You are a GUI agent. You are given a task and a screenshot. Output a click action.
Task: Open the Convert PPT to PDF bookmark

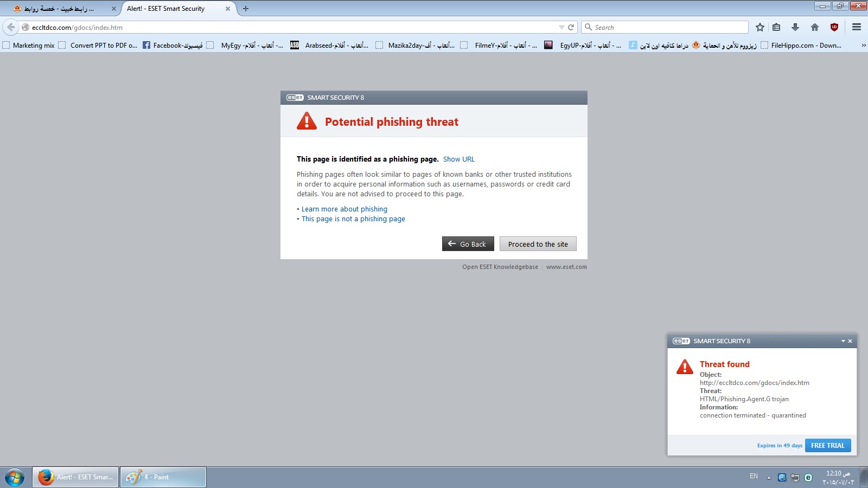(x=98, y=46)
